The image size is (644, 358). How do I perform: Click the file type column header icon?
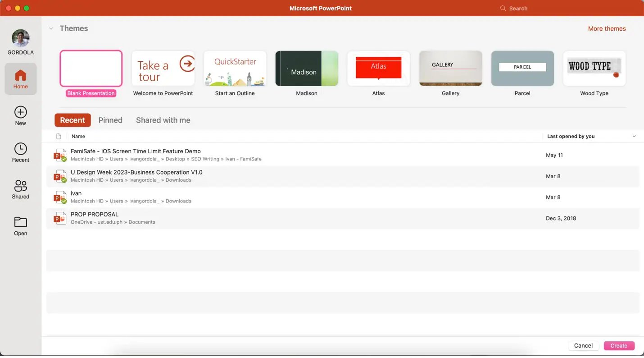click(x=59, y=136)
